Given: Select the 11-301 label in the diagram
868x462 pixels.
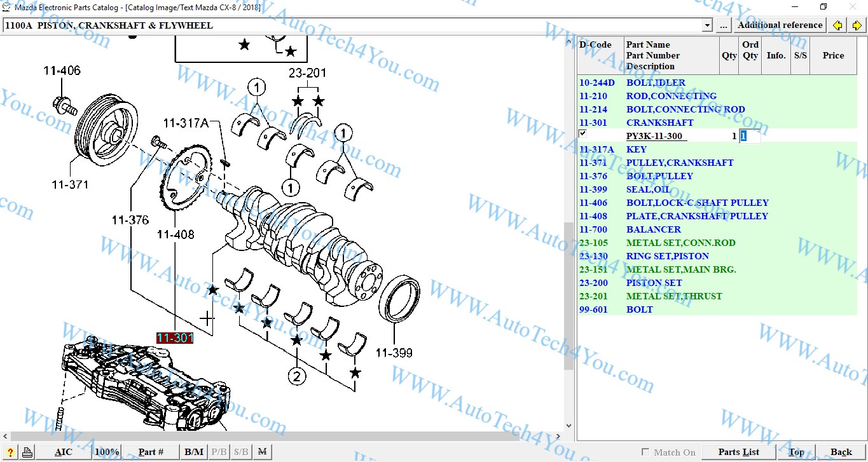Looking at the screenshot, I should tap(175, 338).
